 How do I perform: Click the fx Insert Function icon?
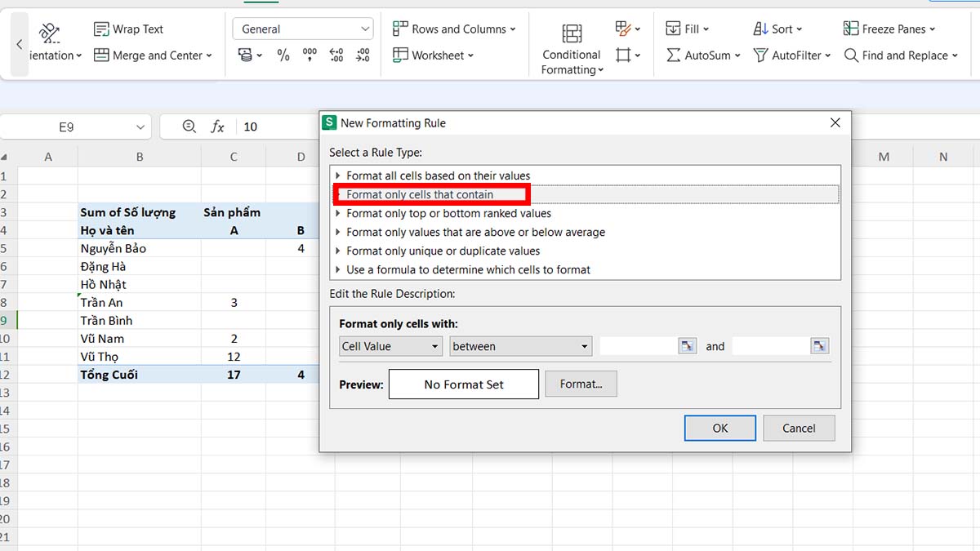[x=218, y=127]
